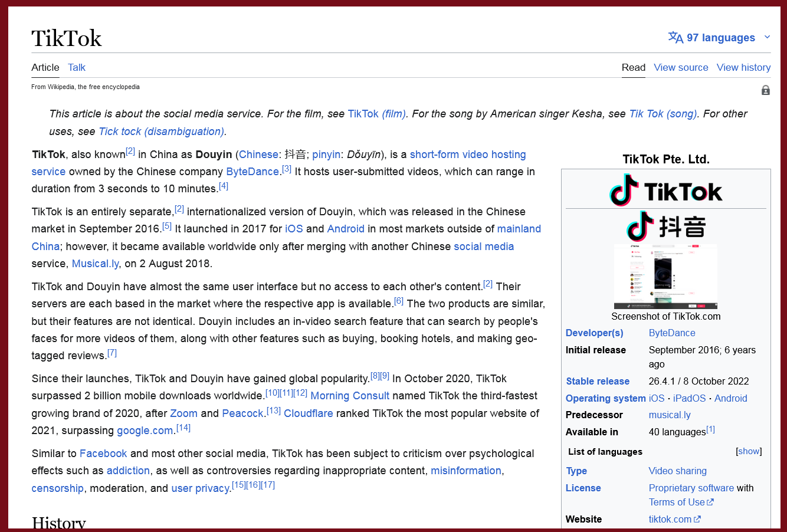Open the Morning Consult link
787x532 pixels.
(350, 396)
